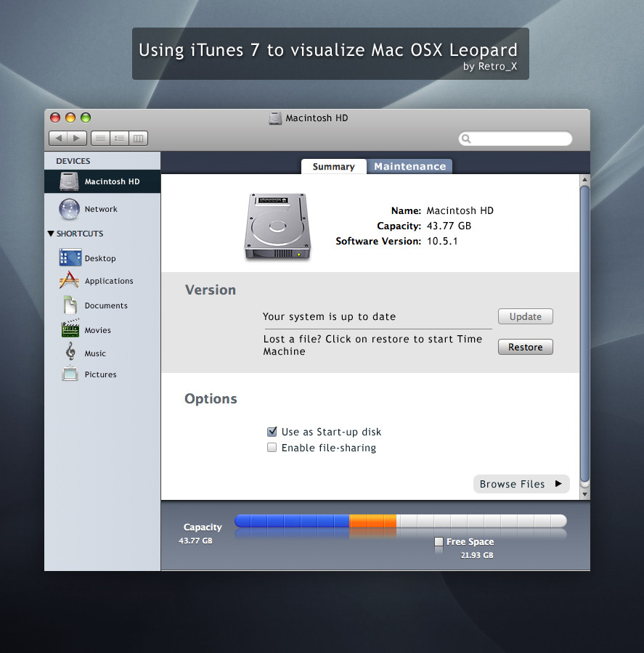Click the white free portion of capacity bar

[x=481, y=521]
